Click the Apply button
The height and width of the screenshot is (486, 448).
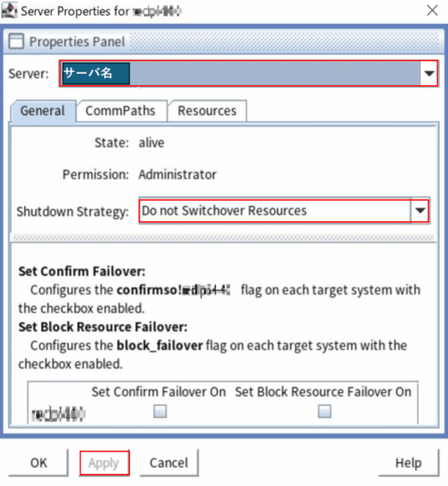pyautogui.click(x=104, y=463)
